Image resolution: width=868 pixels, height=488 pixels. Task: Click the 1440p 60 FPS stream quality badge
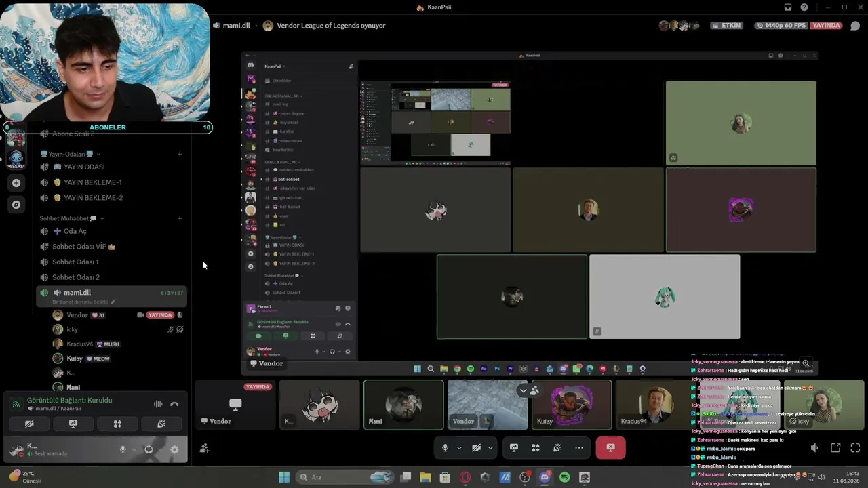point(781,26)
